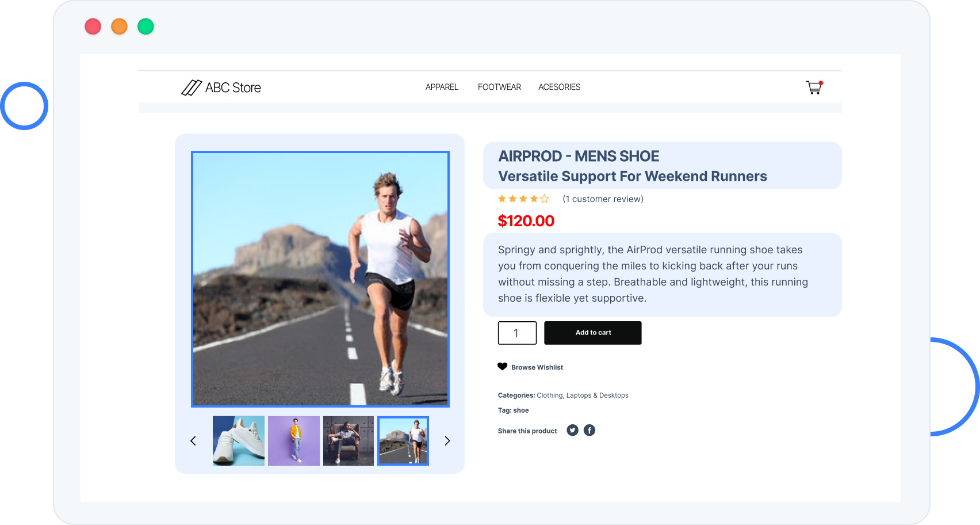Add the shoe to cart

(593, 333)
